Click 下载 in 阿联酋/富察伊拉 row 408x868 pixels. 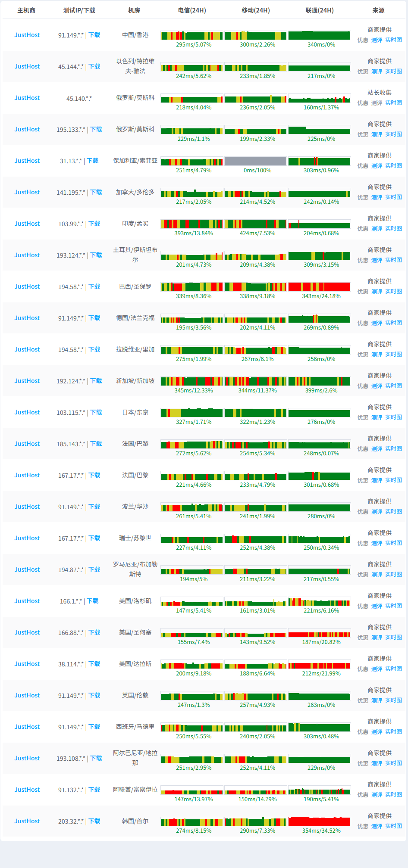(94, 790)
